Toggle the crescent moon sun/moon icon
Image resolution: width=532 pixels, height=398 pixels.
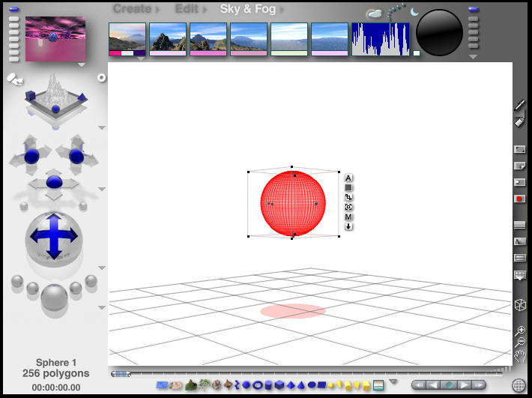coord(414,12)
